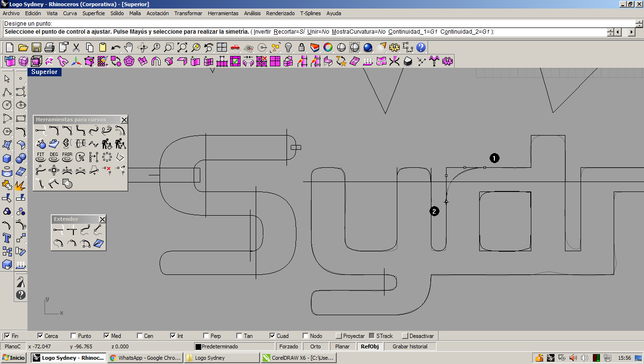
Task: Click the Zoom Extents icon
Action: click(x=182, y=47)
